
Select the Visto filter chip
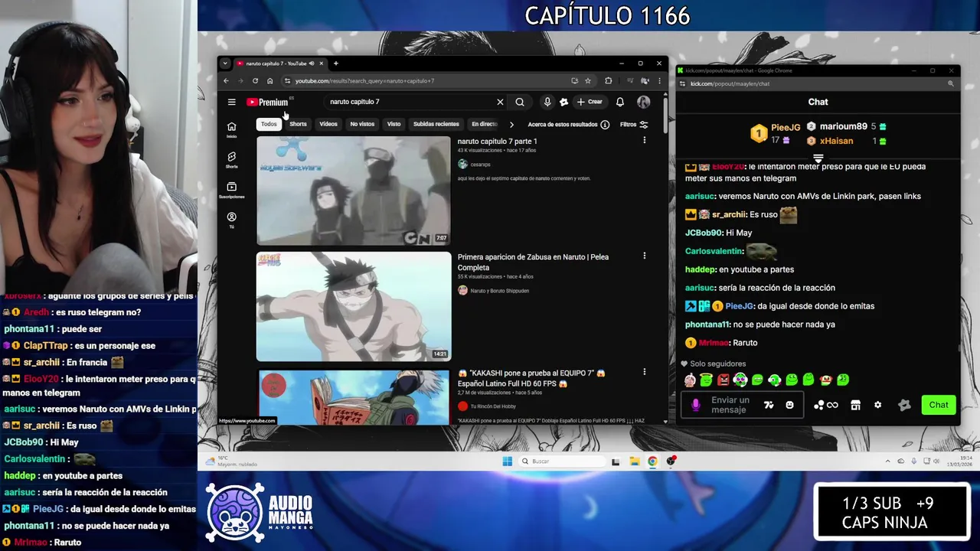(x=394, y=124)
